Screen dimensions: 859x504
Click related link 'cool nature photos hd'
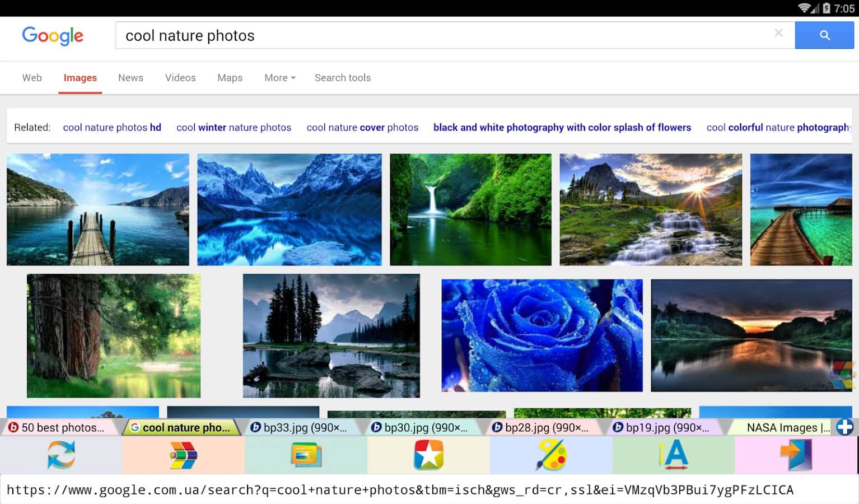(x=112, y=128)
